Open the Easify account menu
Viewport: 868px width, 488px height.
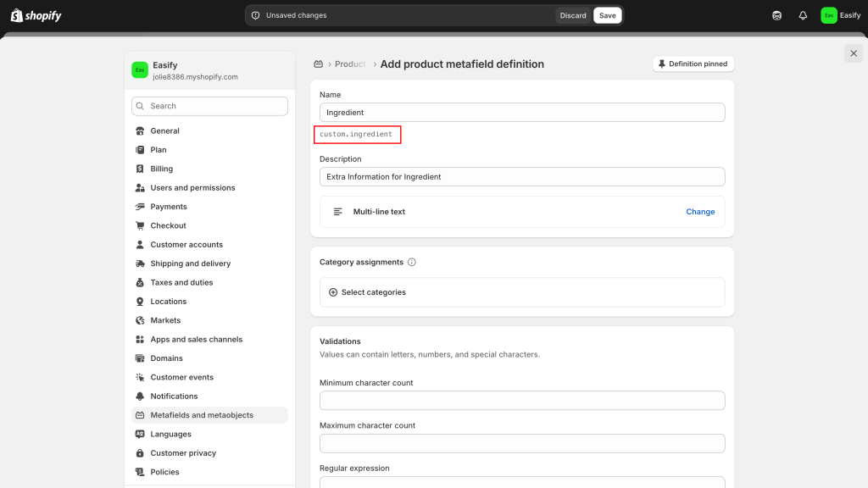(840, 15)
